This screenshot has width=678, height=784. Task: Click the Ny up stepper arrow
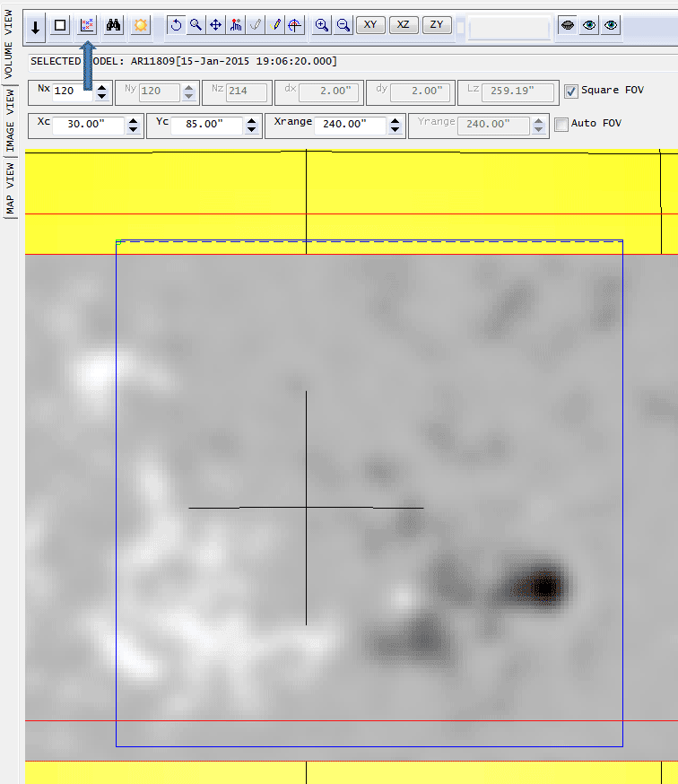pyautogui.click(x=188, y=88)
